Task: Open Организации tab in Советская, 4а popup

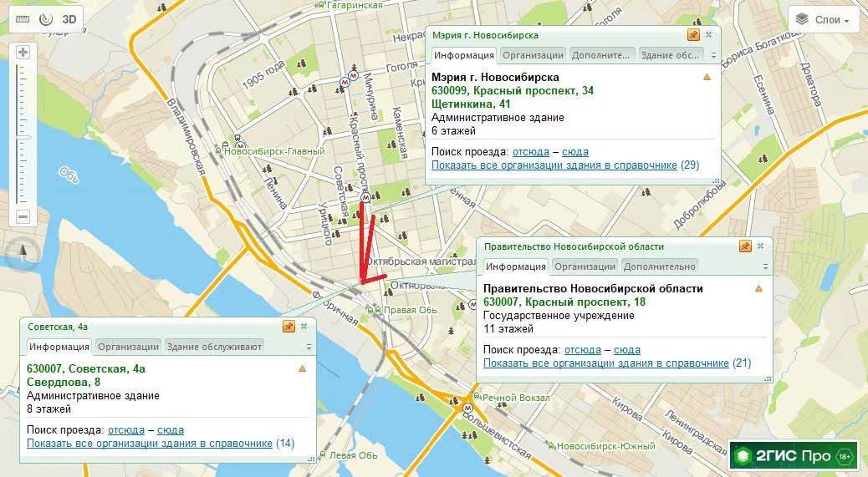Action: click(x=128, y=347)
